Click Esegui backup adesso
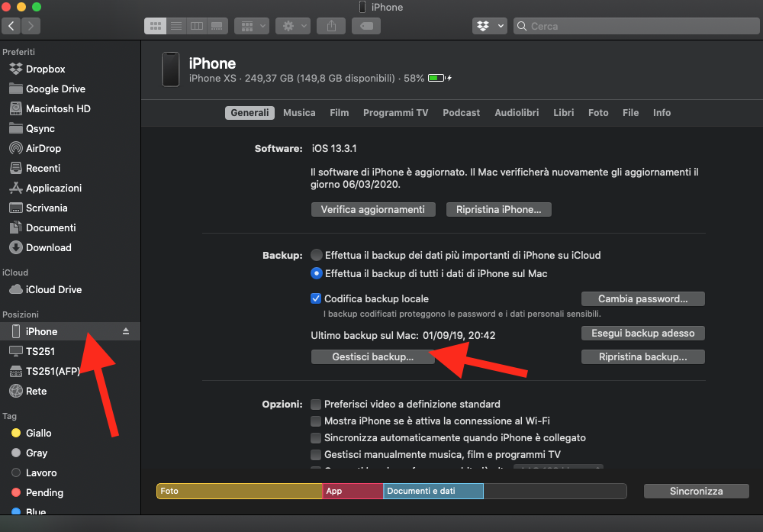763x532 pixels. coord(642,334)
